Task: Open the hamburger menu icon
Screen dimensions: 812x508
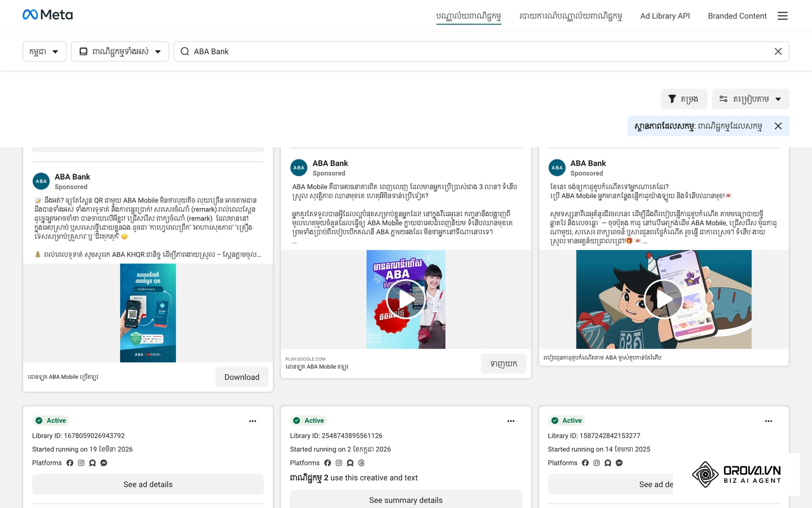Action: 783,16
